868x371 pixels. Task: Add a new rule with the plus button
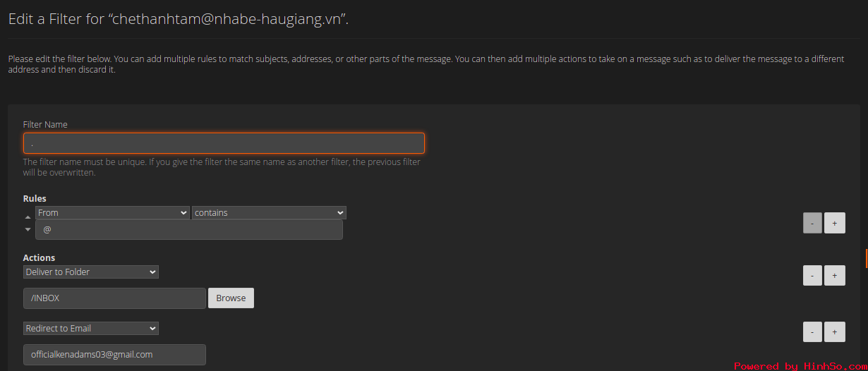pos(835,223)
